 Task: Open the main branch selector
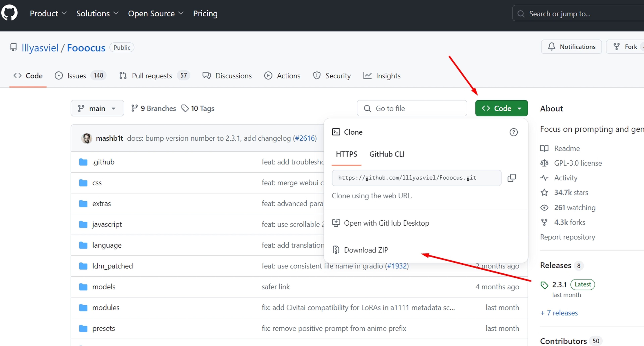tap(97, 108)
